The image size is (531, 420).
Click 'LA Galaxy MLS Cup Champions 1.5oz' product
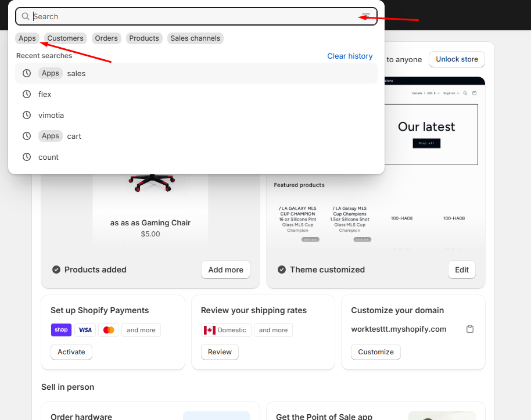pyautogui.click(x=350, y=219)
